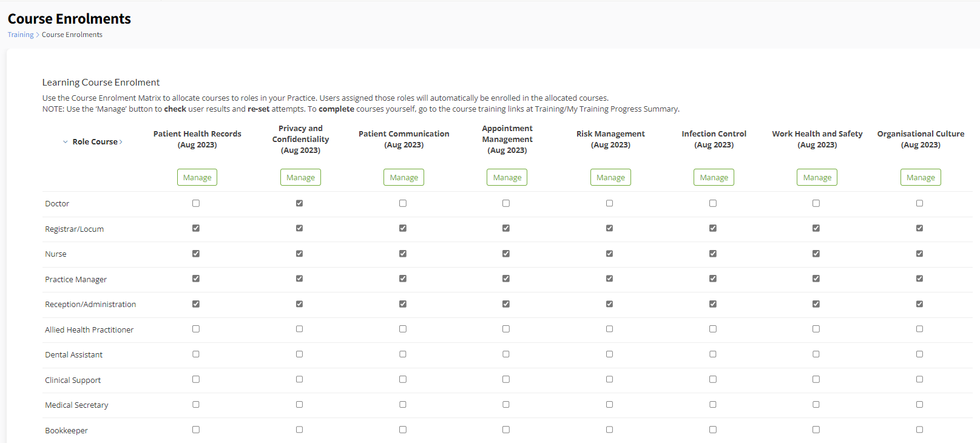Uncheck Privacy and Confidentiality for Doctor
This screenshot has height=443, width=980.
pyautogui.click(x=299, y=203)
